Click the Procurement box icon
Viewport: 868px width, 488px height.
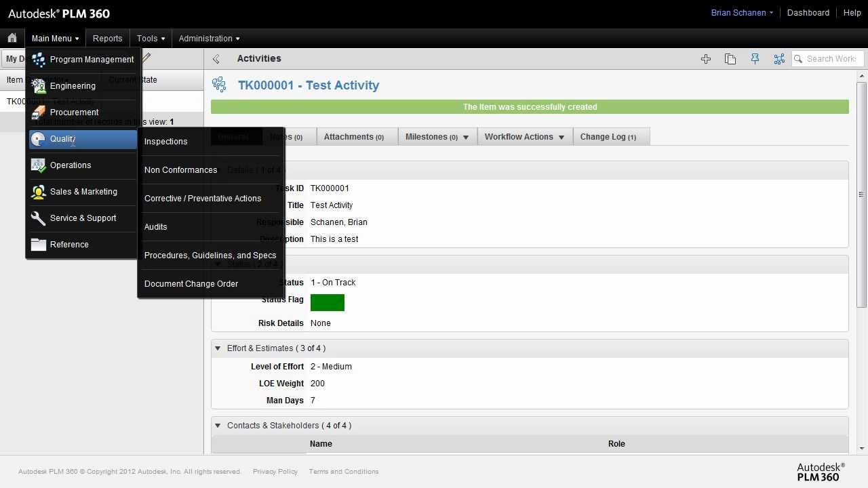[x=39, y=113]
